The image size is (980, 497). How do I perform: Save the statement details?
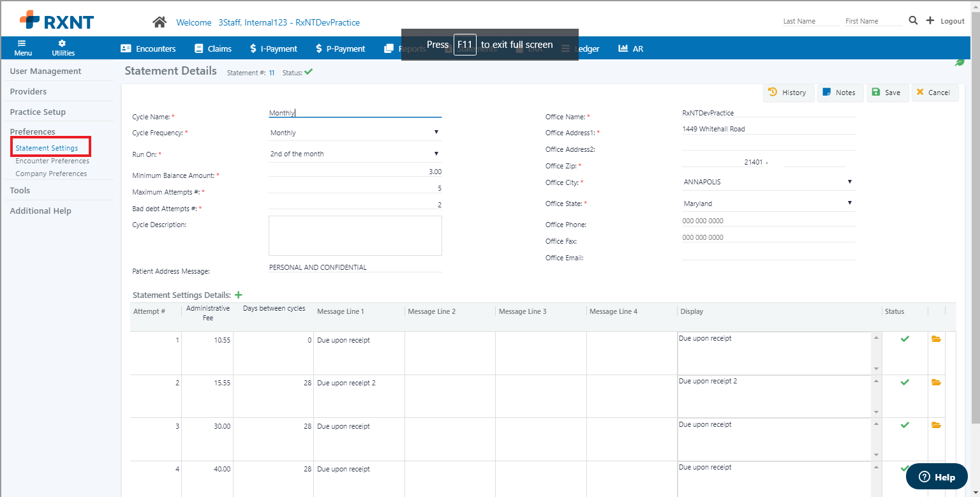[887, 93]
